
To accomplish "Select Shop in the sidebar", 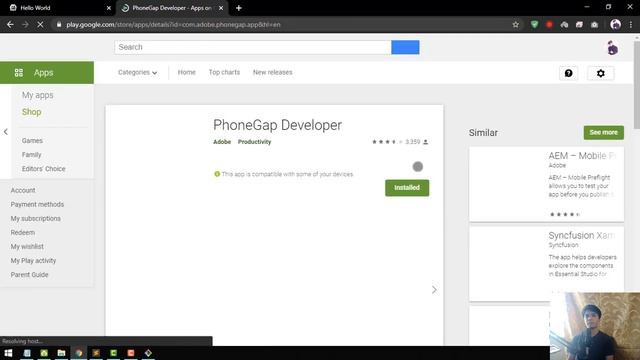I will click(31, 112).
